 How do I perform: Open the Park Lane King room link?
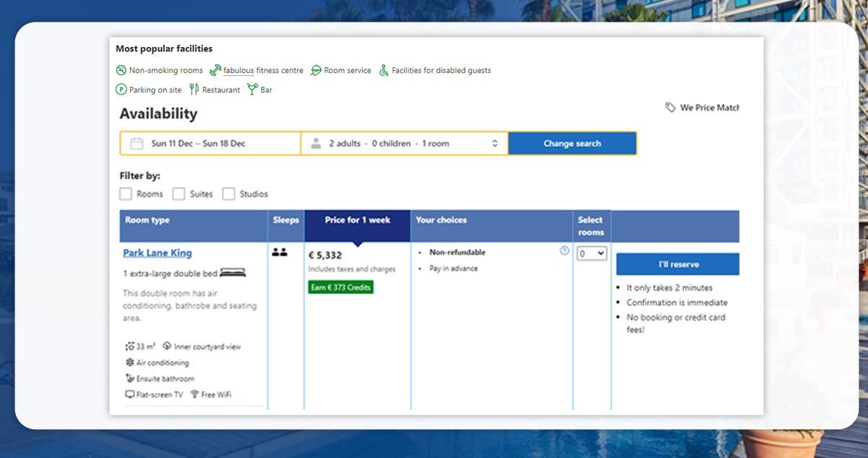coord(157,253)
